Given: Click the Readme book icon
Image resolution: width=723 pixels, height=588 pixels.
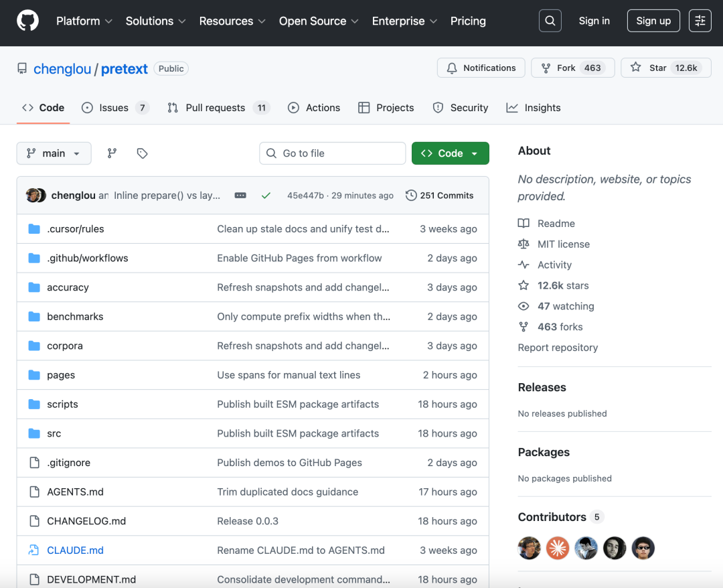Looking at the screenshot, I should coord(525,223).
